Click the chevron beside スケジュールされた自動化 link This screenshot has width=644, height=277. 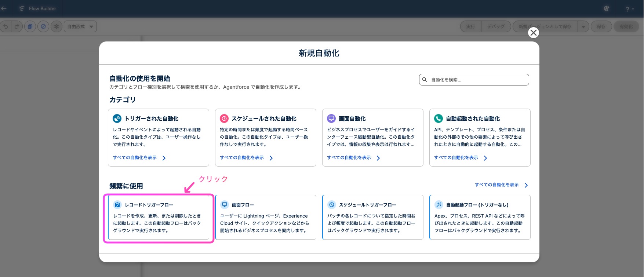[x=271, y=158]
